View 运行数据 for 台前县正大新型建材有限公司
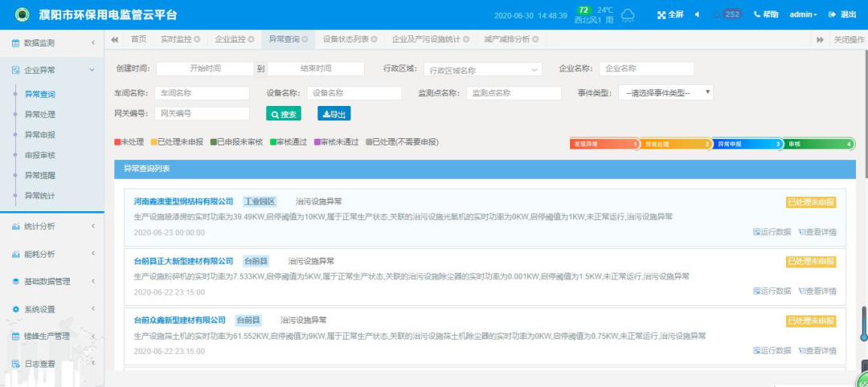This screenshot has height=387, width=868. [772, 291]
